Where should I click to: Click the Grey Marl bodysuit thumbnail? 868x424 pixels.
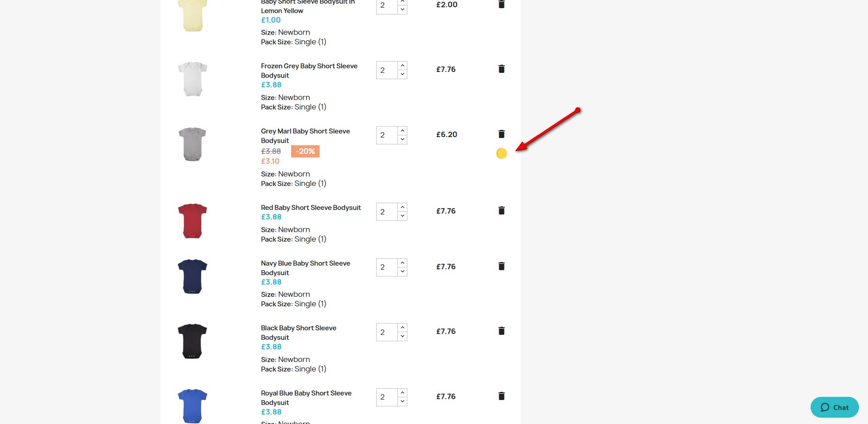pyautogui.click(x=192, y=144)
